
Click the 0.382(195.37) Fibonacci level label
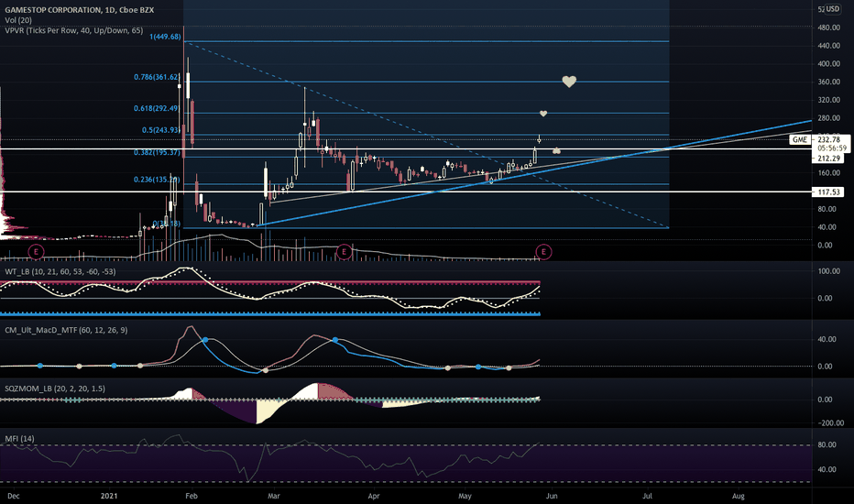157,152
